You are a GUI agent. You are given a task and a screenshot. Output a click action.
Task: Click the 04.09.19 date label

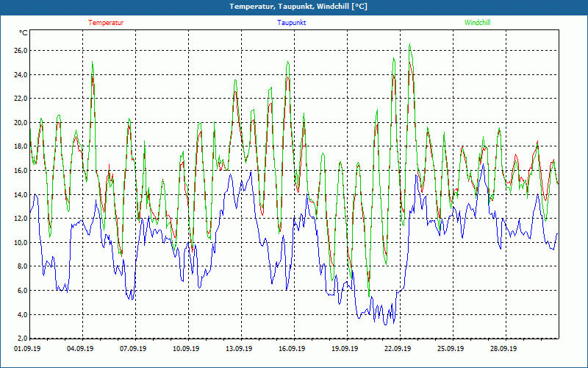tap(80, 348)
